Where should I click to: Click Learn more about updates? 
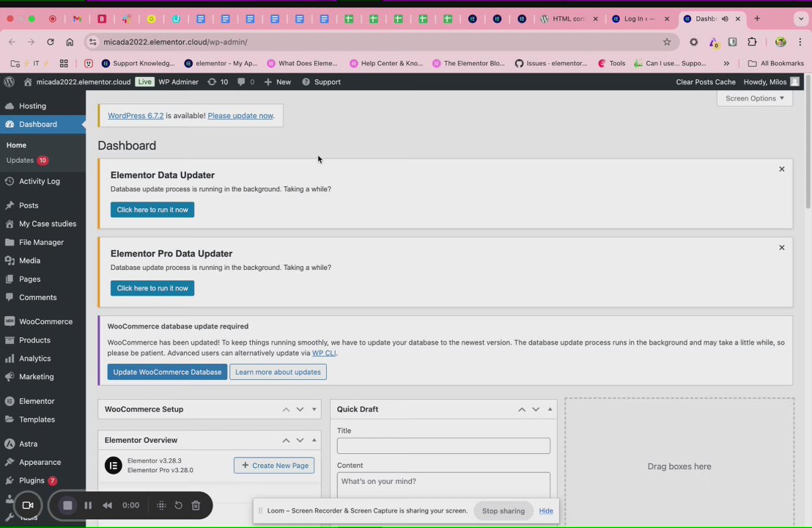coord(278,372)
